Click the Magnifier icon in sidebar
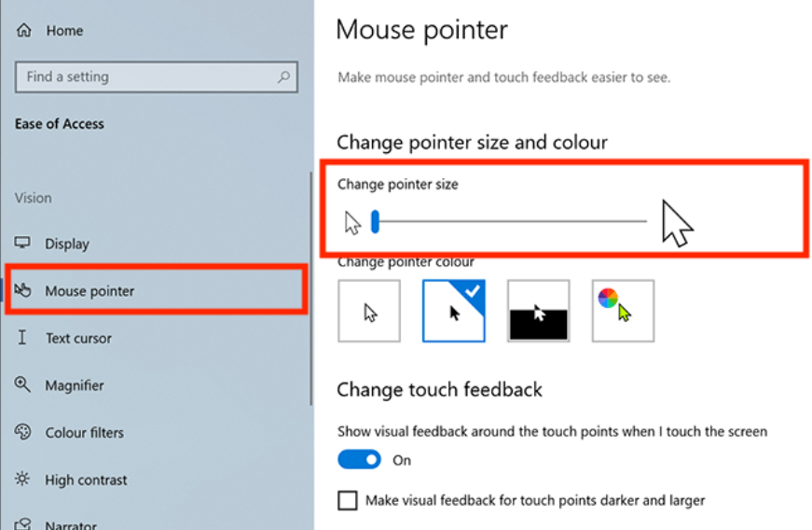 (23, 385)
